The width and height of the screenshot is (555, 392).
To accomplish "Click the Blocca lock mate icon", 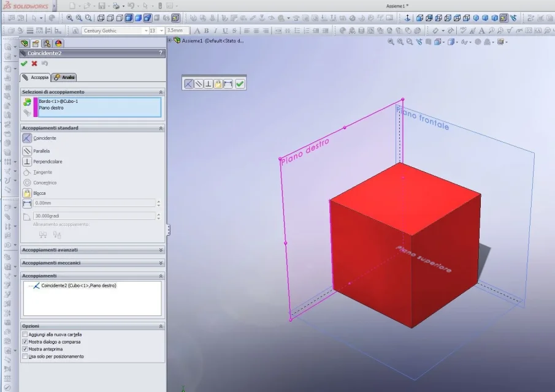I will tap(27, 193).
